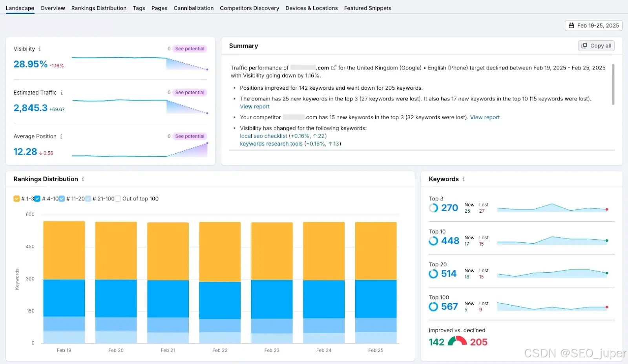Switch to the Cannibalization tab
The width and height of the screenshot is (628, 364).
(x=194, y=8)
